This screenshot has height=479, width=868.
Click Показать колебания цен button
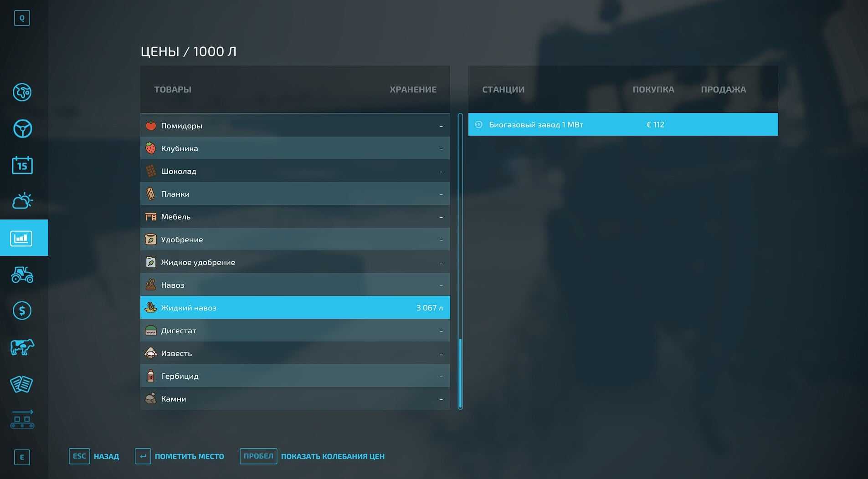(x=312, y=456)
